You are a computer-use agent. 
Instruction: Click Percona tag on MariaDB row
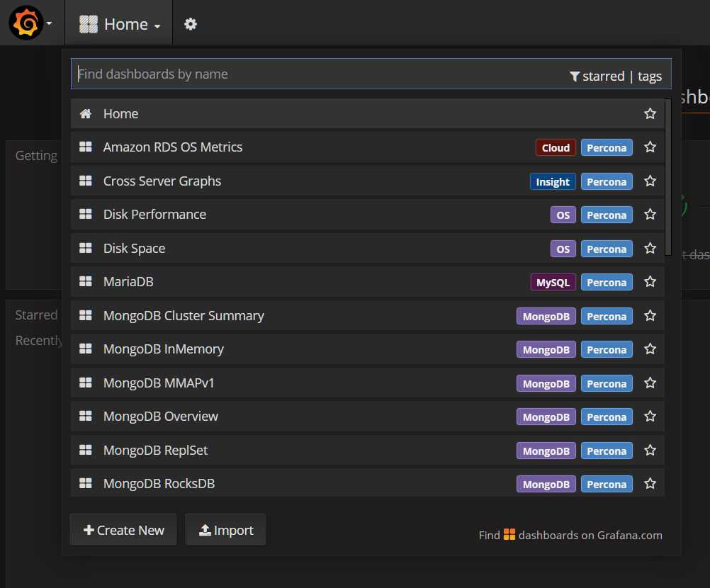(x=607, y=283)
